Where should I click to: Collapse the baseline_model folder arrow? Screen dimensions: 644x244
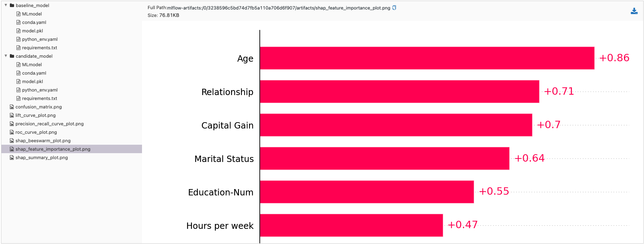(x=6, y=5)
